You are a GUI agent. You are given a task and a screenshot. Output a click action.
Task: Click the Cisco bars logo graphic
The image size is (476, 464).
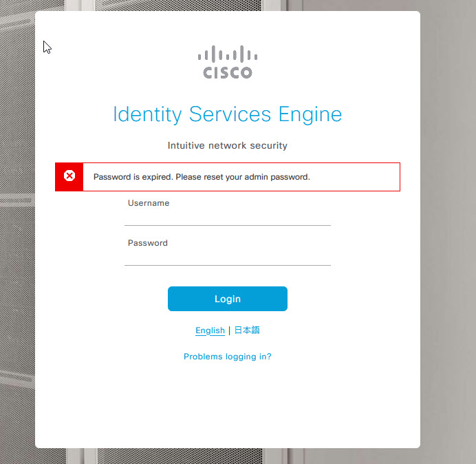(x=228, y=54)
